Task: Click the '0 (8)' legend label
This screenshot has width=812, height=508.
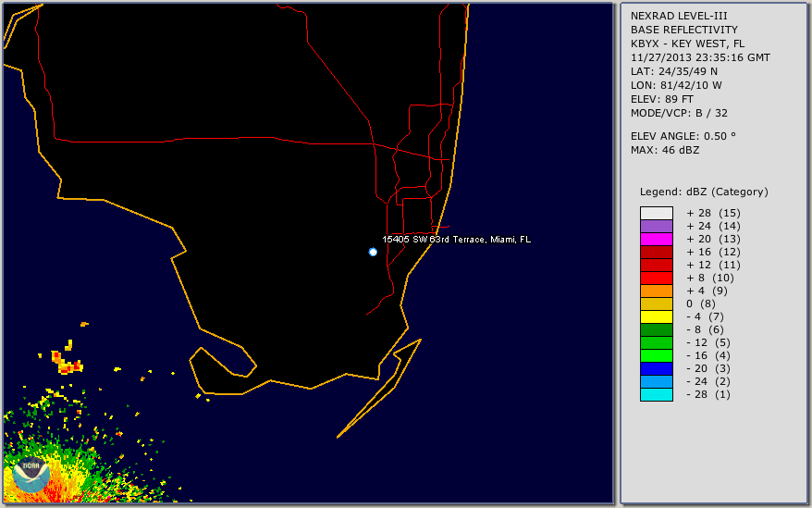Action: [701, 304]
